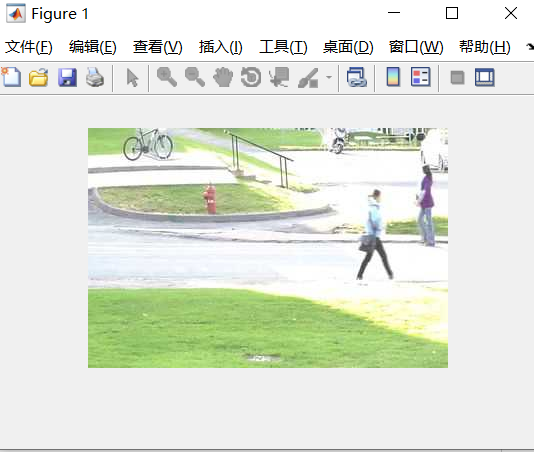The height and width of the screenshot is (452, 534).
Task: Select the Edit Plot arrow tool
Action: coord(132,78)
